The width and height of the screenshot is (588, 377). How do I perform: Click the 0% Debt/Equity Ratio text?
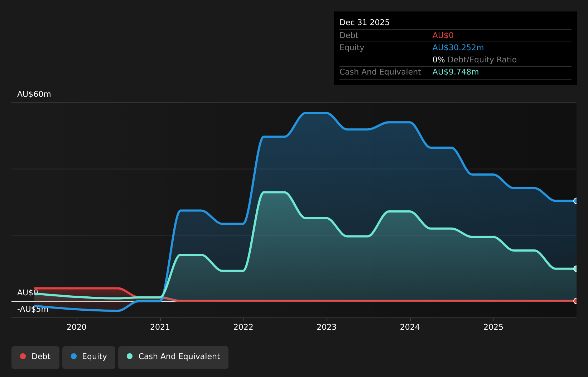474,60
